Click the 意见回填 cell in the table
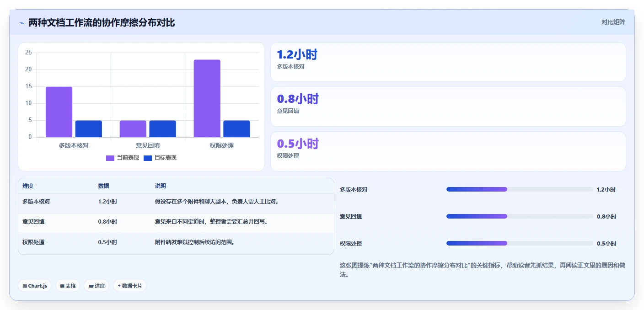644x310 pixels. (33, 222)
